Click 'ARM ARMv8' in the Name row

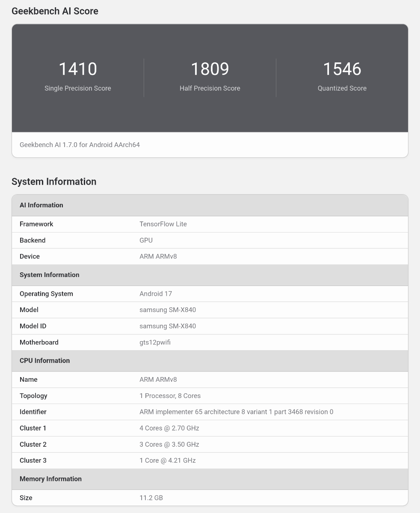(158, 380)
